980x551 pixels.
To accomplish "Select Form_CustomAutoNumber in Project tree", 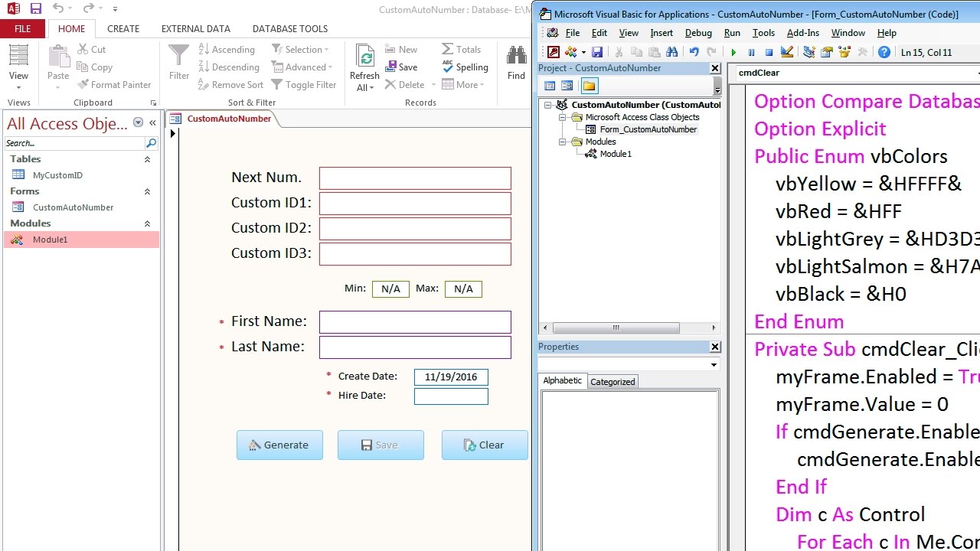I will coord(648,129).
